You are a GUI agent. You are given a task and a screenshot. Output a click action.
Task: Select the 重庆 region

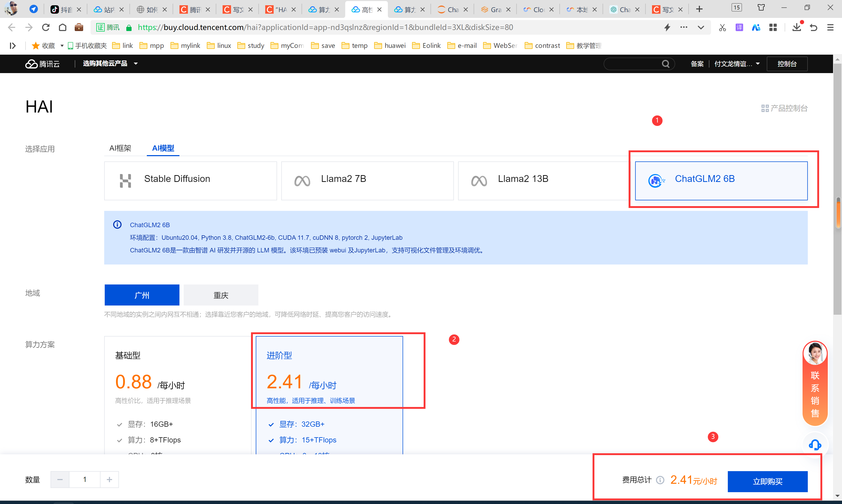click(221, 295)
